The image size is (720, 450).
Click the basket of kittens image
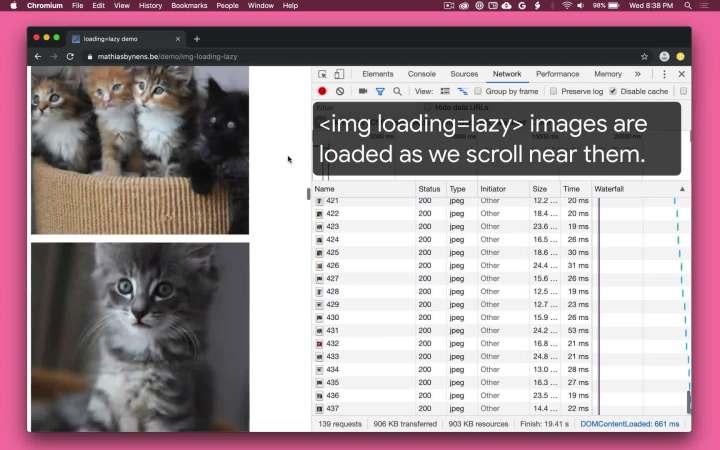(140, 150)
